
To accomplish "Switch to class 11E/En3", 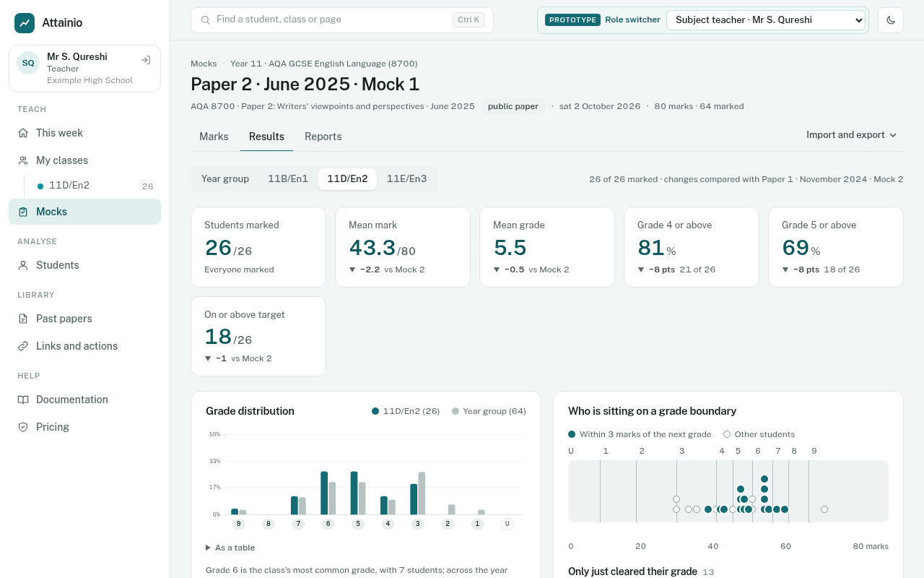I will point(406,179).
